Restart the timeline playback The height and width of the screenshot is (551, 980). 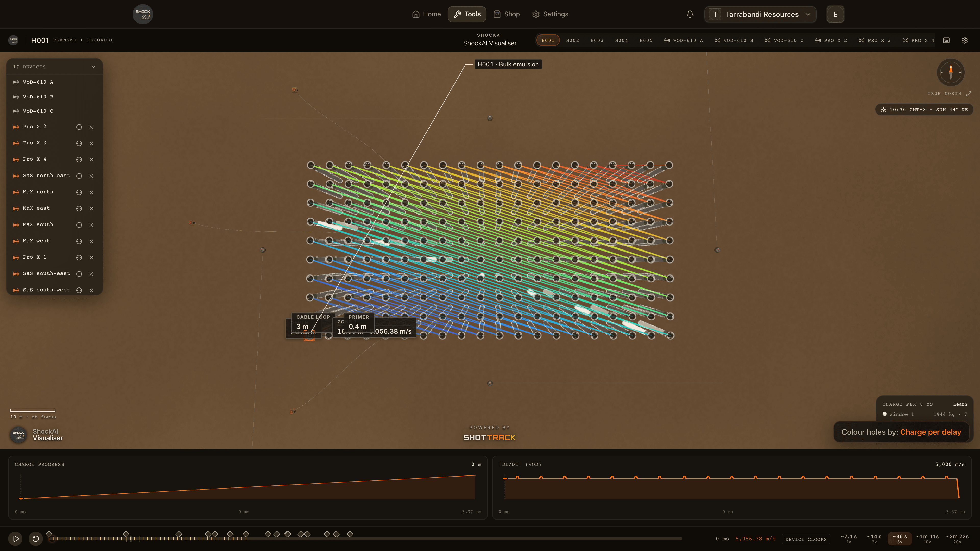[x=35, y=539]
